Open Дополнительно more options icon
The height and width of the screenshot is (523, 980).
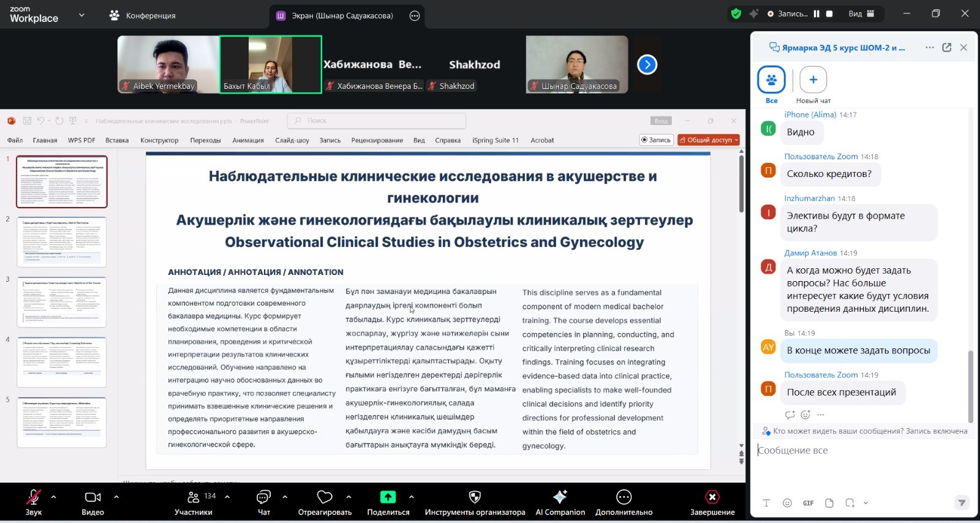coord(624,497)
